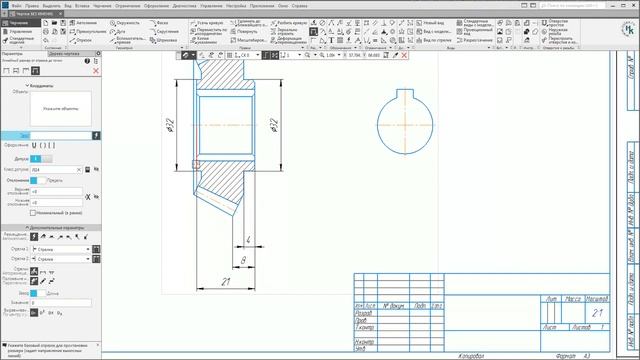Select the Штриховка tool
Screen dimensions: 640x360
point(163,40)
